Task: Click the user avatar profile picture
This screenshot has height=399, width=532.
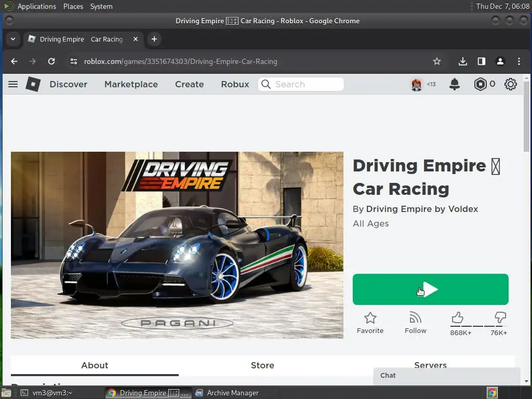Action: [417, 84]
